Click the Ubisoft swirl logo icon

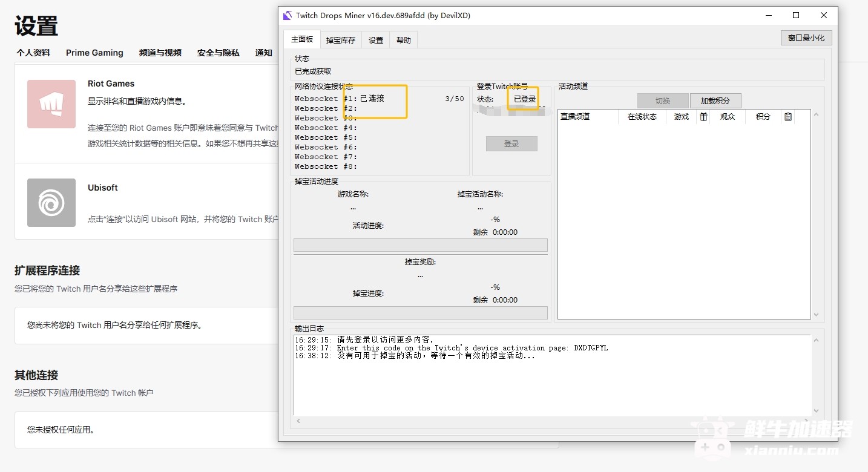(51, 203)
